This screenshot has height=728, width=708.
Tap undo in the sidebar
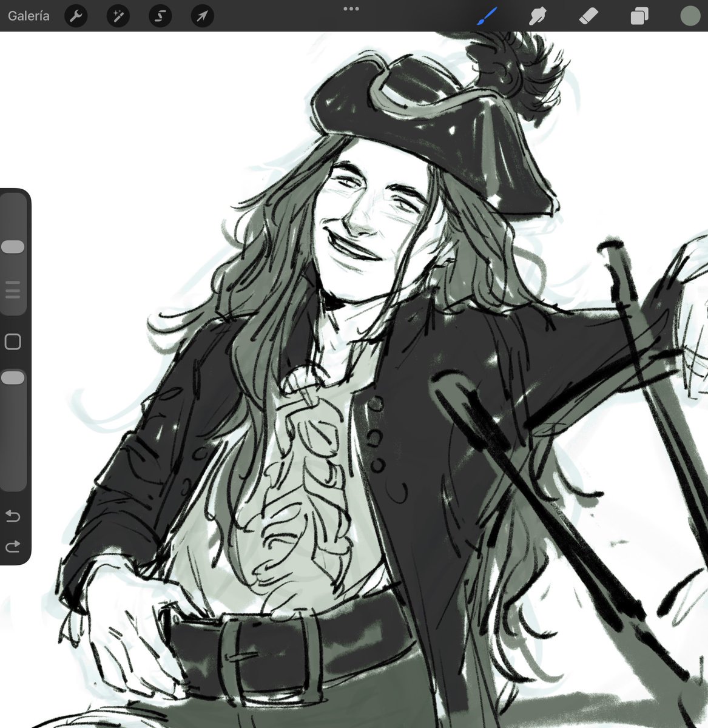pyautogui.click(x=13, y=516)
